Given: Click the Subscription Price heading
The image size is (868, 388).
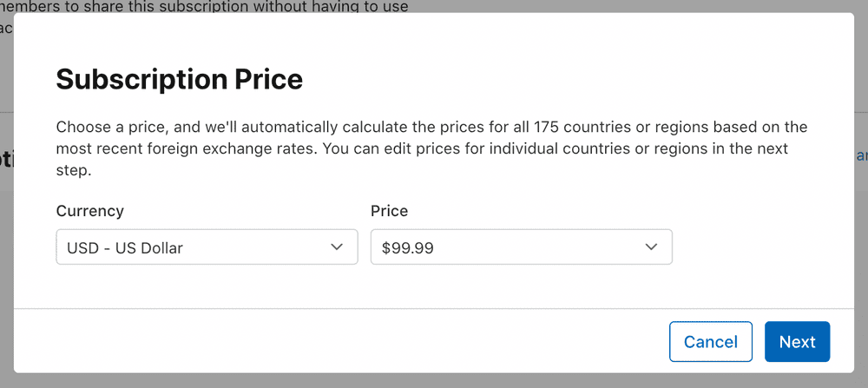Looking at the screenshot, I should [x=179, y=80].
